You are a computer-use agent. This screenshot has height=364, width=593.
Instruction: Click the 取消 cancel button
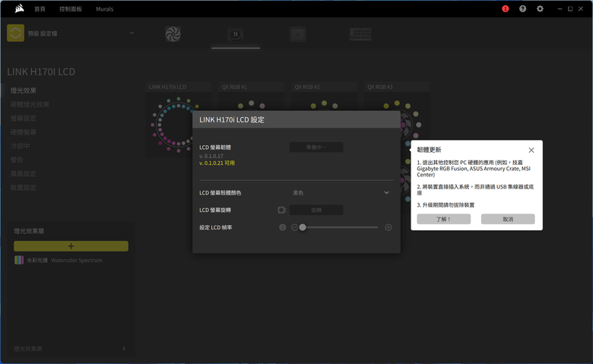point(508,219)
